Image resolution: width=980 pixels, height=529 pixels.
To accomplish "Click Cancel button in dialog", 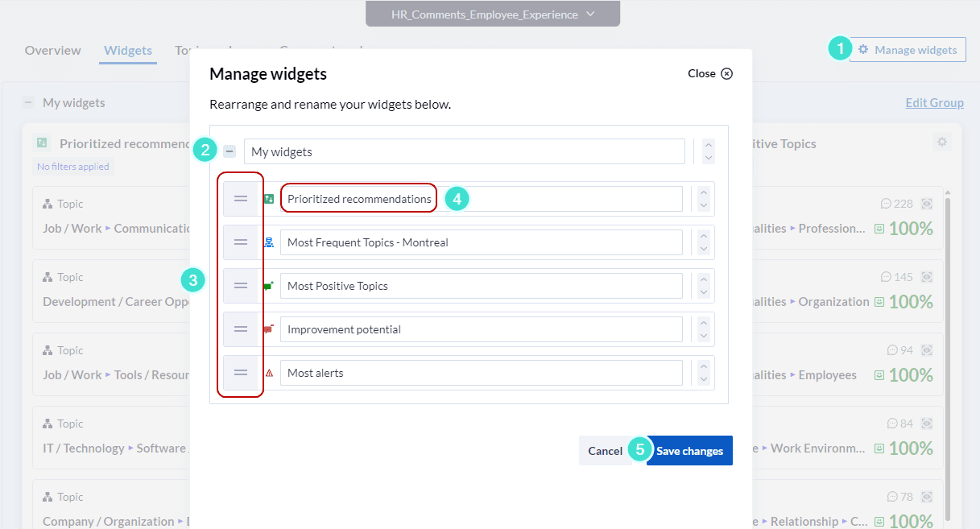I will (605, 451).
